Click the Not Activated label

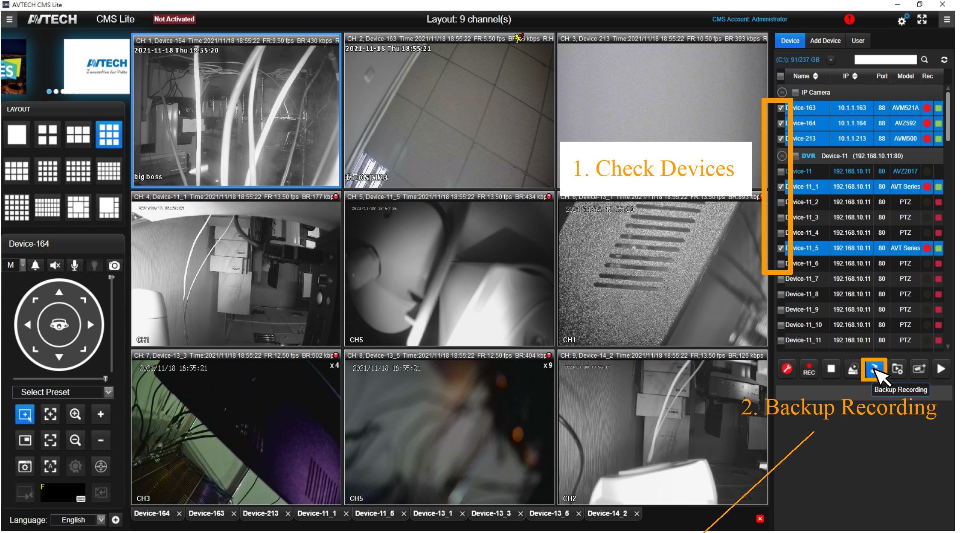[x=174, y=19]
